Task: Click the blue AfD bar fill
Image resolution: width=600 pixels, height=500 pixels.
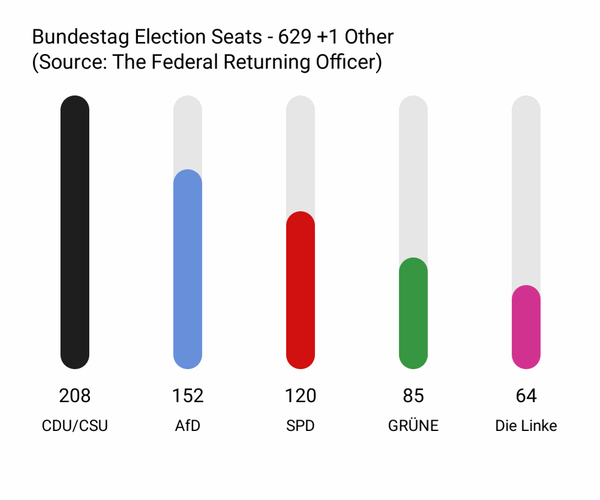Action: (188, 268)
